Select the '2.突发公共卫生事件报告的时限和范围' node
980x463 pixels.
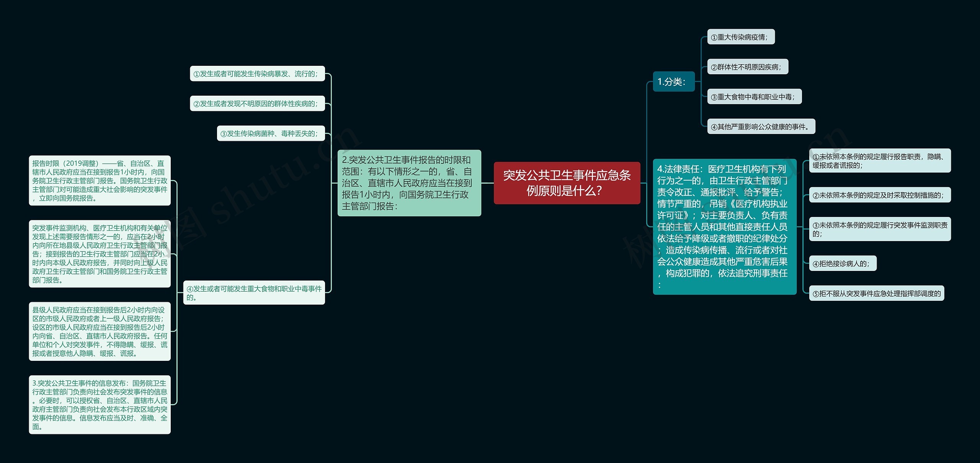409,183
